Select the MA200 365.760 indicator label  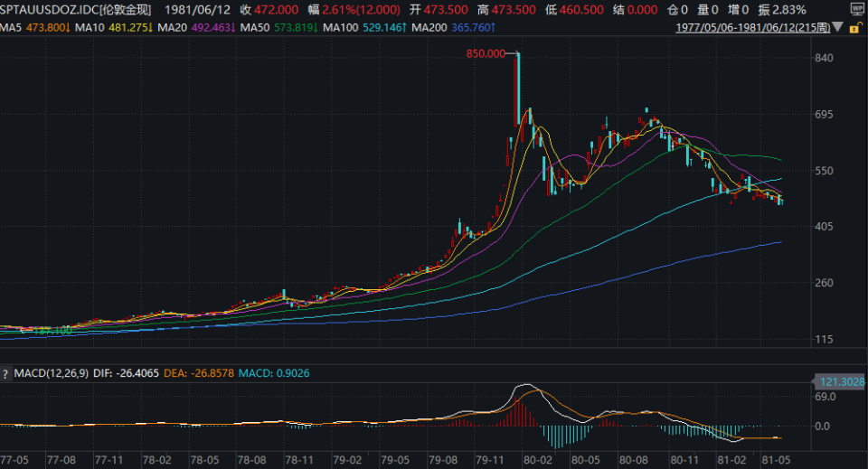coord(453,27)
